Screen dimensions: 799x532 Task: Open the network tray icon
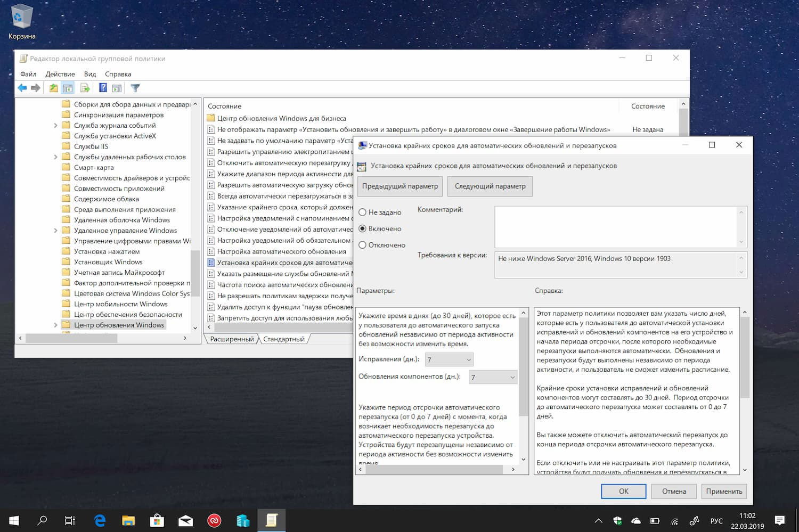click(x=674, y=521)
